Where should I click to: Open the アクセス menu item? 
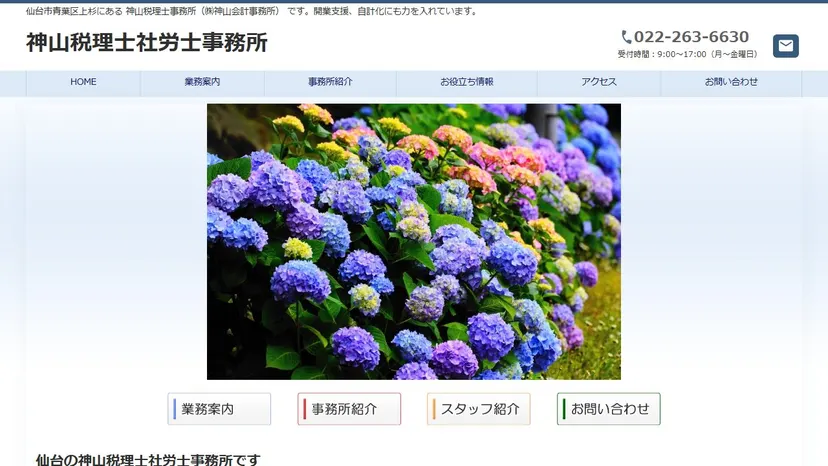pyautogui.click(x=599, y=82)
